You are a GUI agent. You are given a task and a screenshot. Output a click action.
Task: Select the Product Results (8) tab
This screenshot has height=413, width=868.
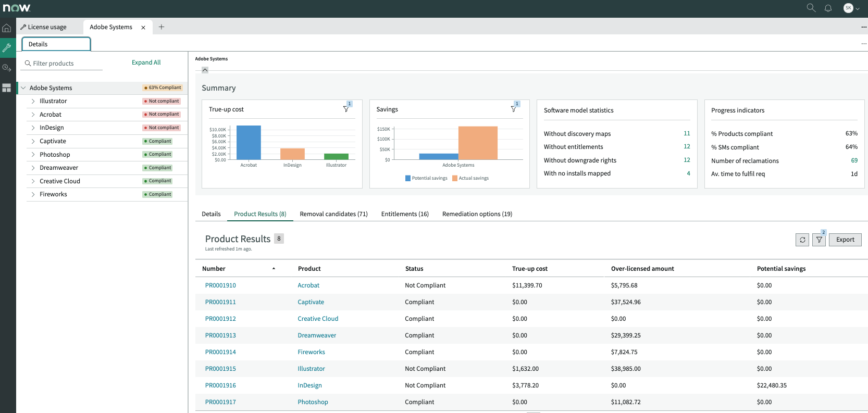coord(260,214)
